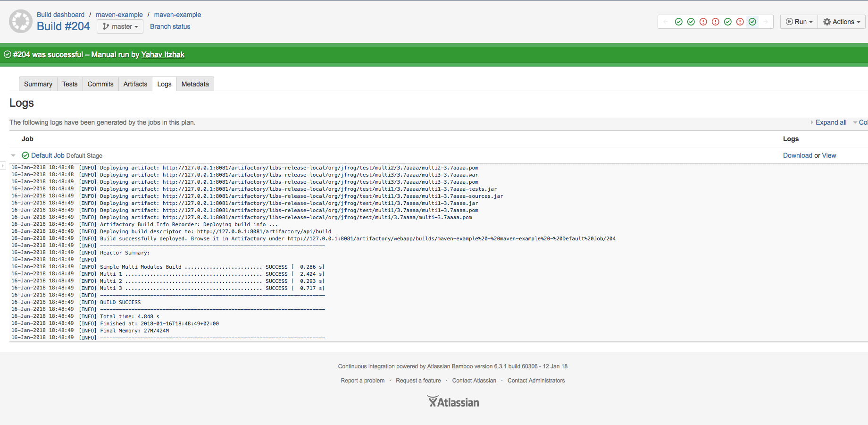868x425 pixels.
Task: Click the green check icon beside Default Job
Action: point(25,155)
